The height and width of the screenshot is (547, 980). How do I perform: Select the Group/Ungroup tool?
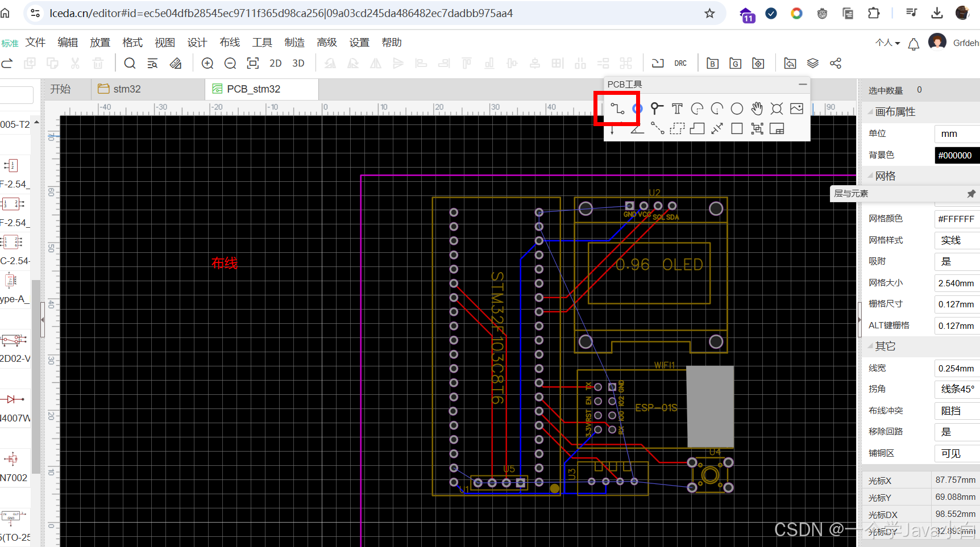click(757, 129)
